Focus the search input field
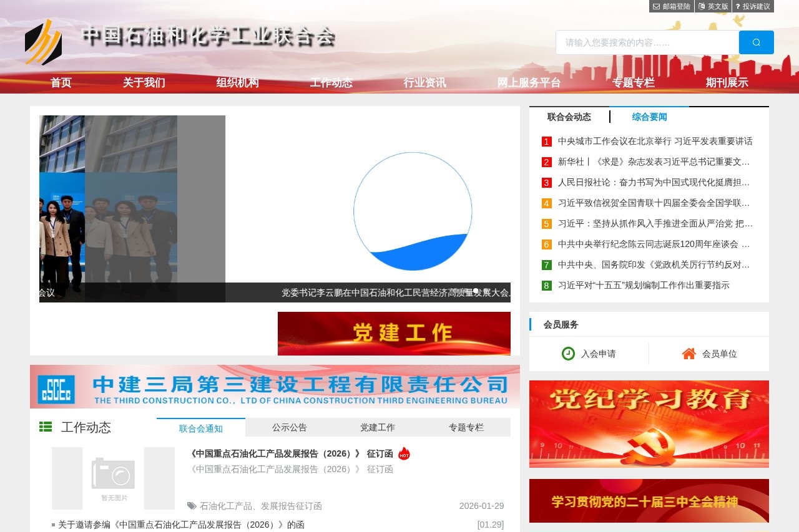 647,42
